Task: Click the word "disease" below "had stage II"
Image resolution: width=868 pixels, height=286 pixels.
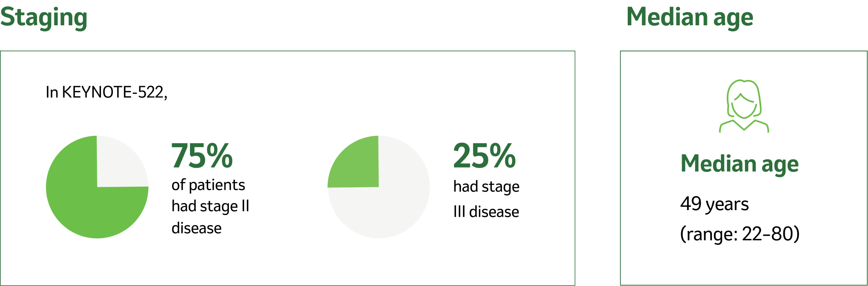Action: tap(197, 228)
